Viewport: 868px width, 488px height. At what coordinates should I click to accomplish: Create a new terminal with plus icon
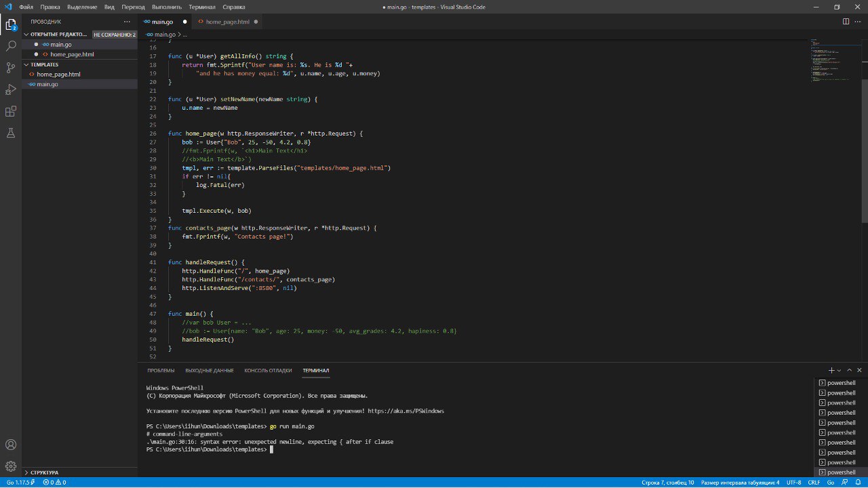click(x=831, y=370)
